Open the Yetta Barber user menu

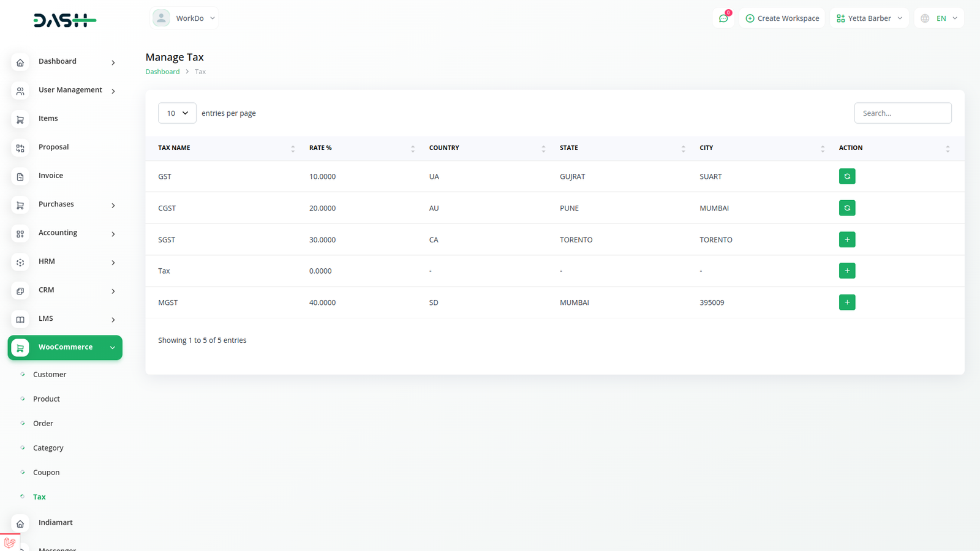pos(869,18)
